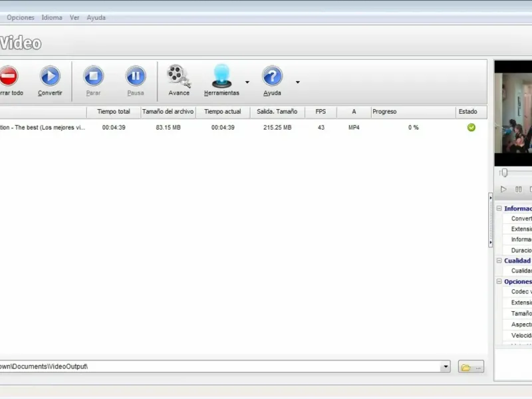532x399 pixels.
Task: Sort by Salida. Tamaño column header
Action: click(x=277, y=112)
